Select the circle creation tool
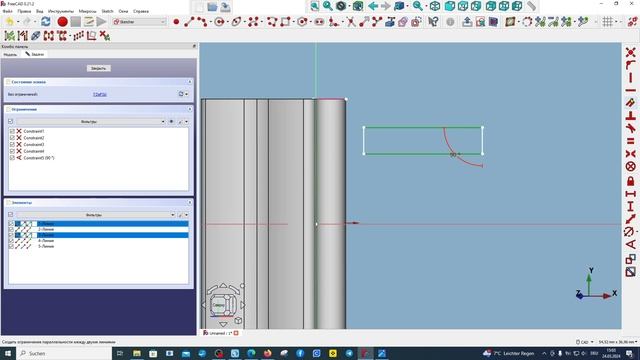 point(219,22)
